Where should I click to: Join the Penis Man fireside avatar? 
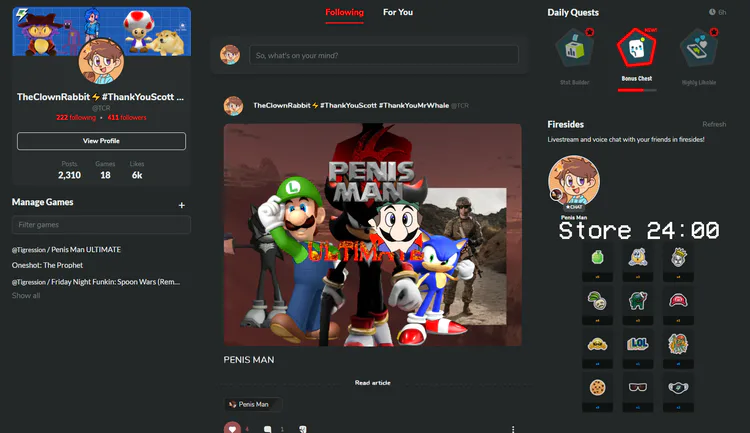[x=574, y=181]
